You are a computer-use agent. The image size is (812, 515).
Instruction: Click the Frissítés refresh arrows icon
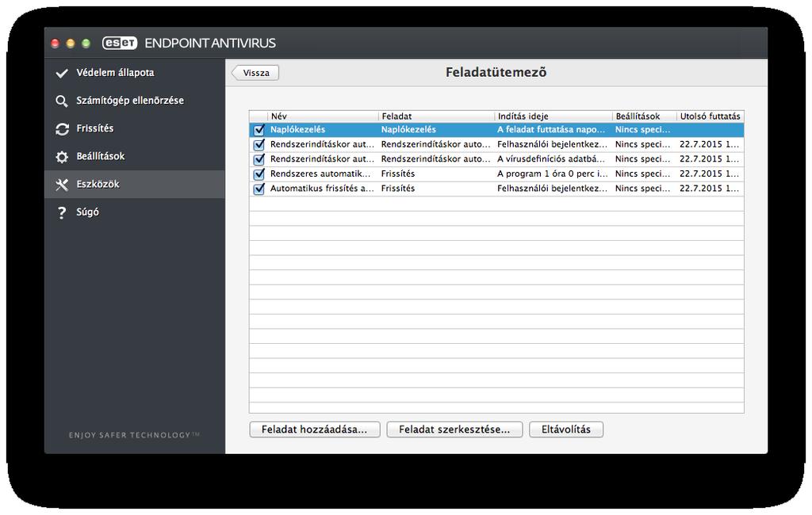tap(62, 129)
